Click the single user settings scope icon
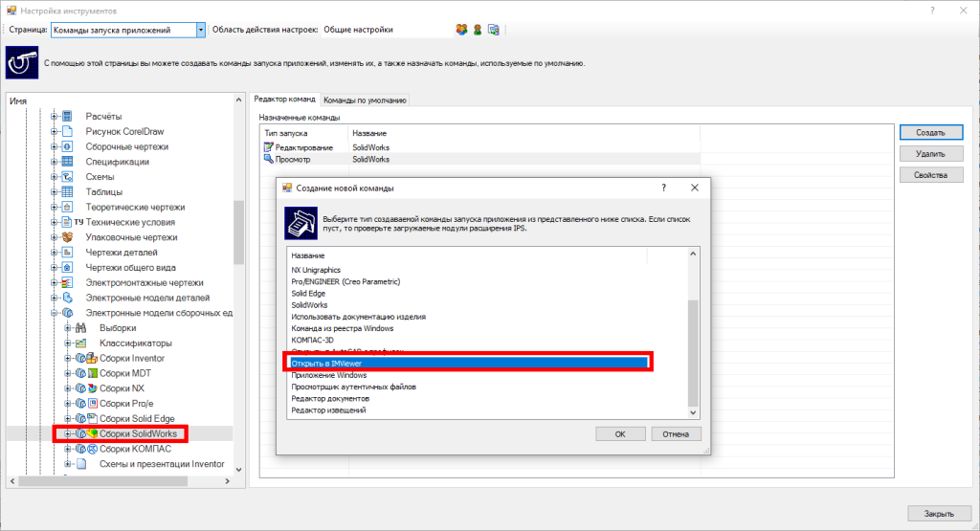 tap(478, 30)
